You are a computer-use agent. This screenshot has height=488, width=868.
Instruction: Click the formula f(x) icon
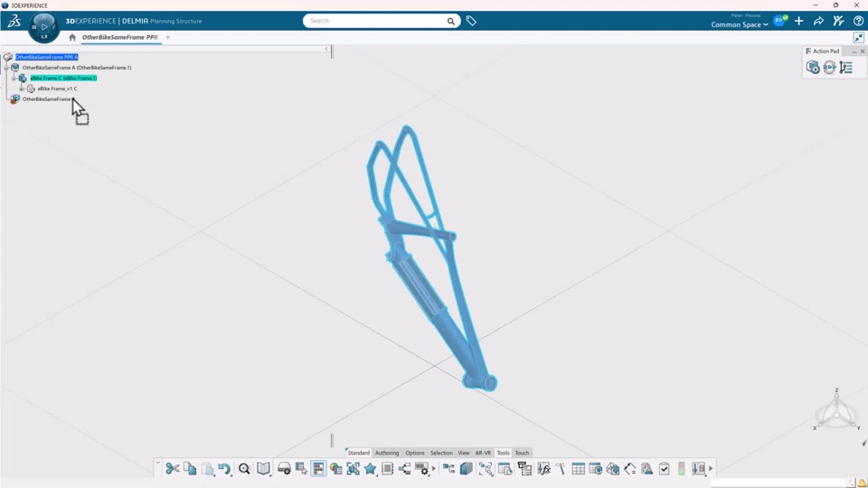pos(543,469)
